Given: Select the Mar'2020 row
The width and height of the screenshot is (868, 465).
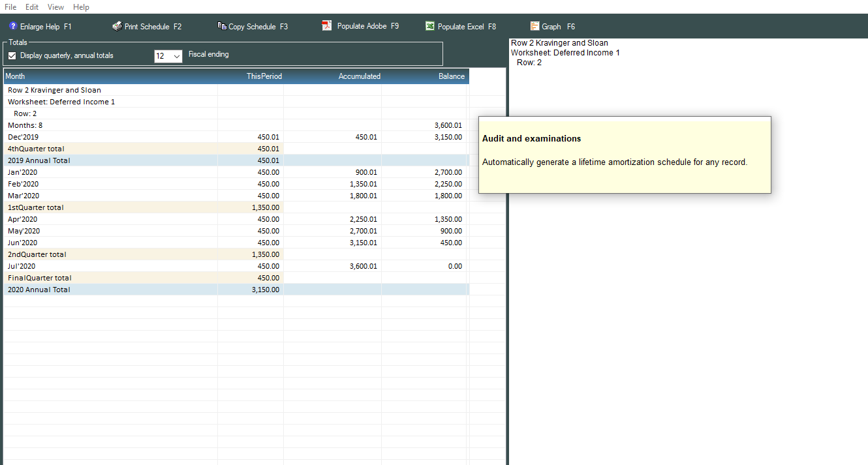Looking at the screenshot, I should 236,196.
